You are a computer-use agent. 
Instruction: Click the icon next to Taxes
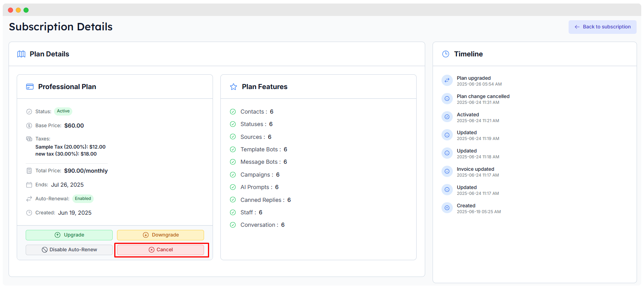[x=29, y=139]
